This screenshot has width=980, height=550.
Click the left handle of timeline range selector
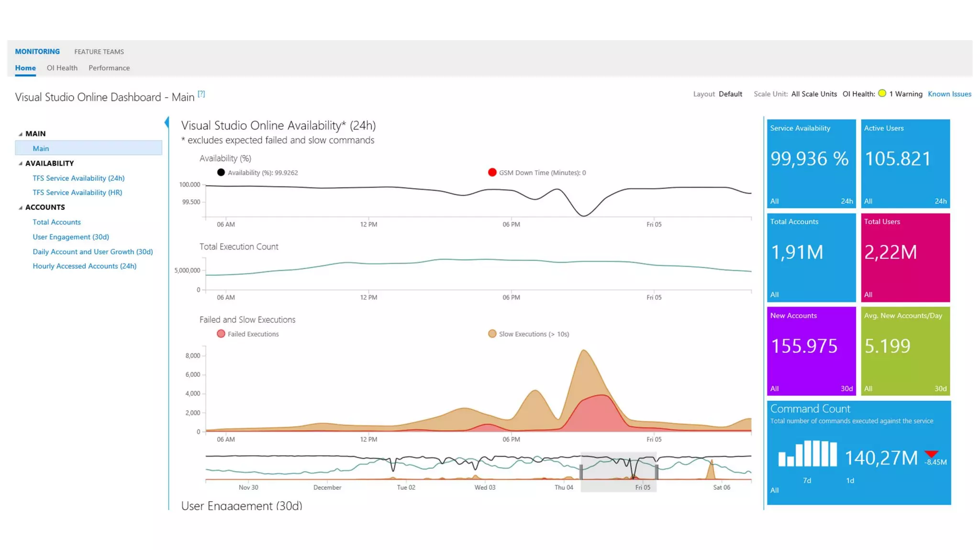click(581, 472)
